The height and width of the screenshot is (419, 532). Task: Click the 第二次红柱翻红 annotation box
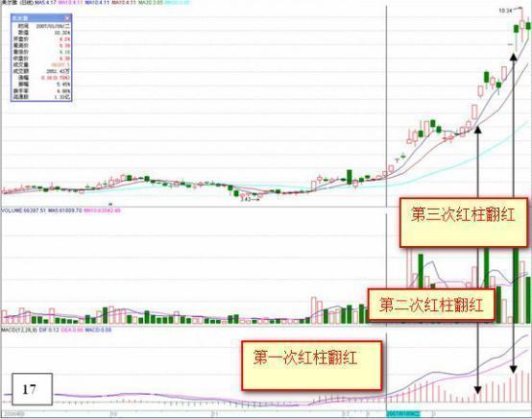431,305
